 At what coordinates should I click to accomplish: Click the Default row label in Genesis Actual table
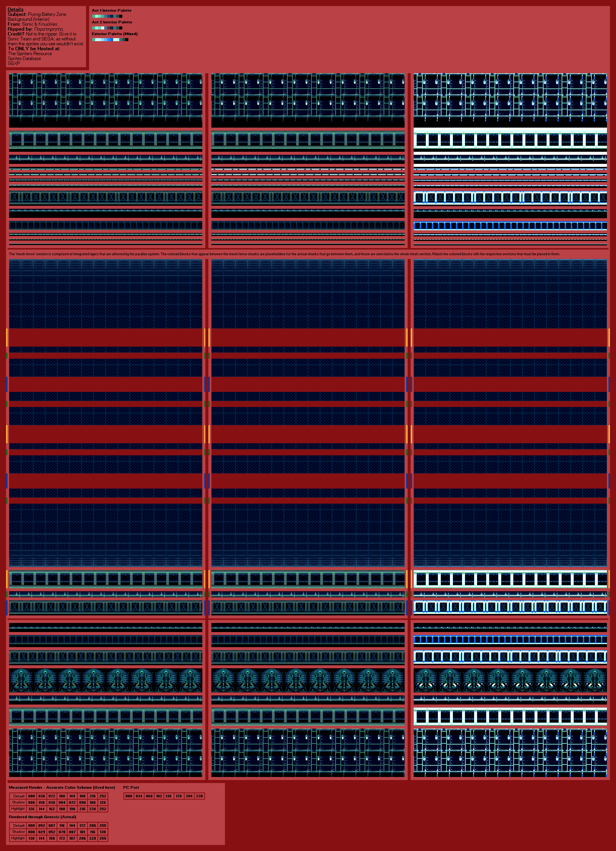(18, 826)
